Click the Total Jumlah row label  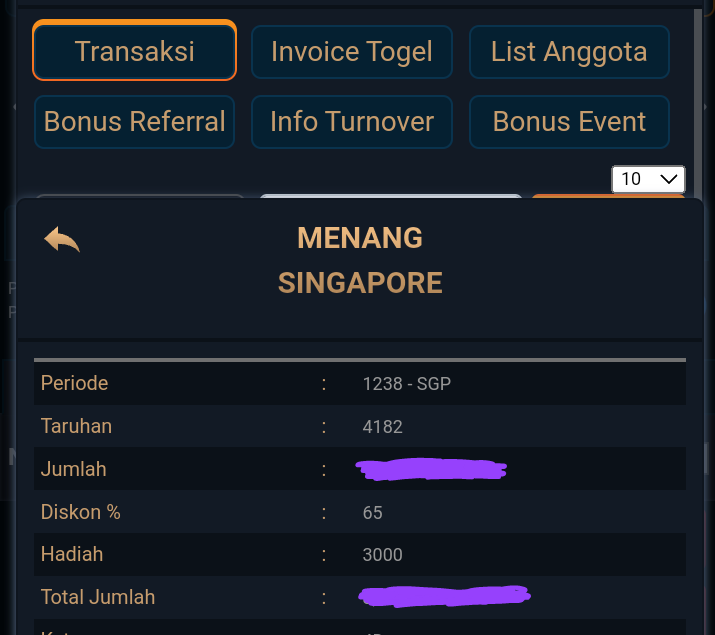pyautogui.click(x=98, y=597)
